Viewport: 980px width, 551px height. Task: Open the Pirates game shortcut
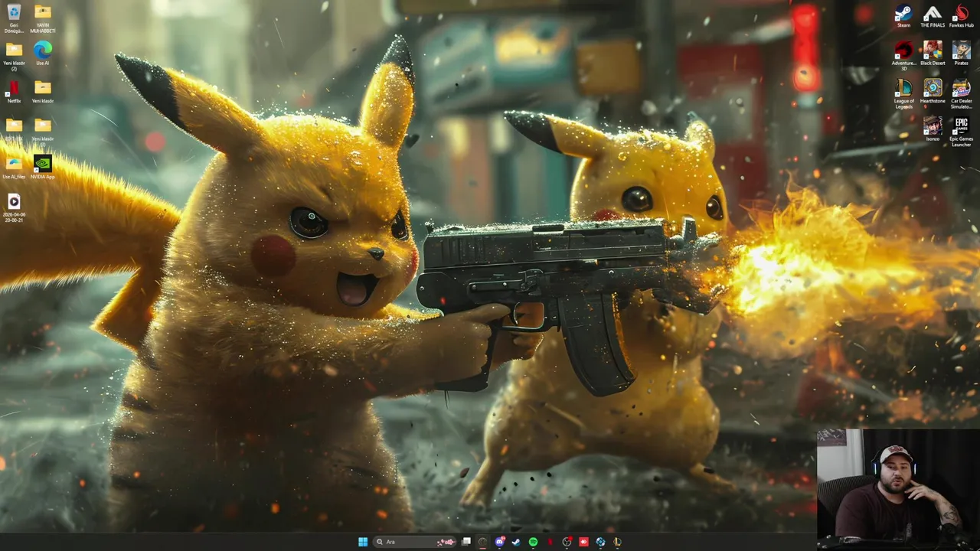[x=962, y=53]
